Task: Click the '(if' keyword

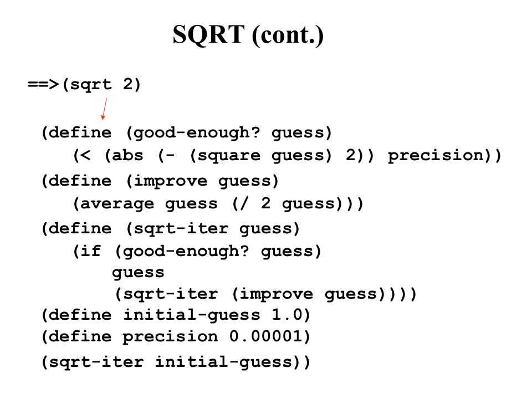Action: click(x=86, y=252)
